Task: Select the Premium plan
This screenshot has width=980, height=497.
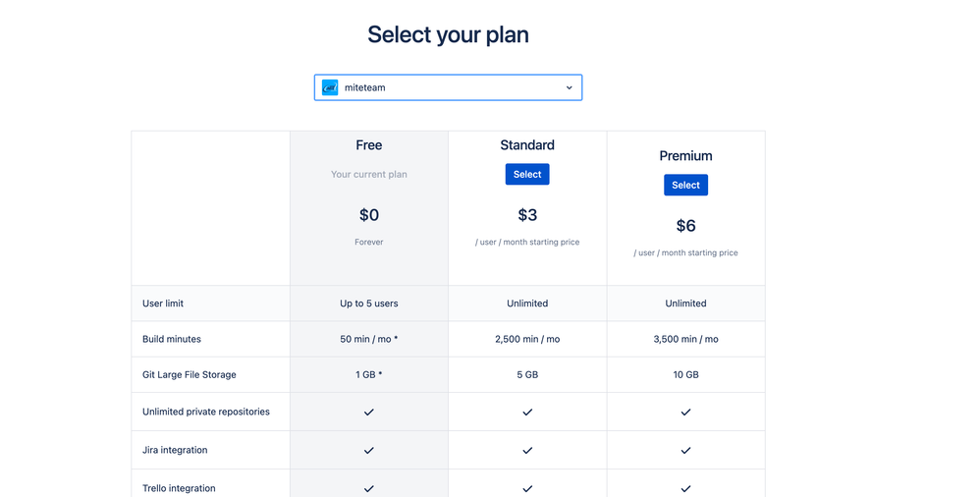Action: click(685, 185)
